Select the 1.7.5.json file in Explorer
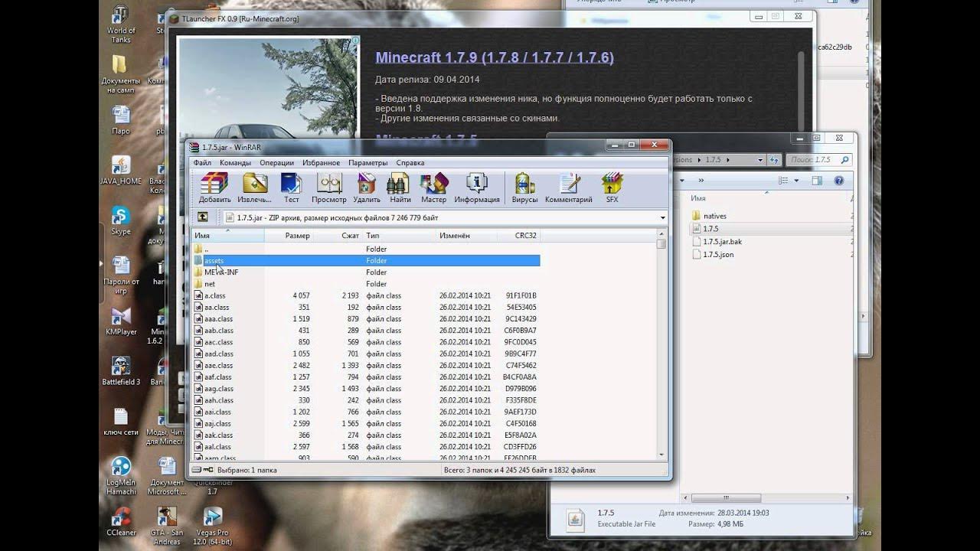Image resolution: width=980 pixels, height=551 pixels. tap(713, 254)
